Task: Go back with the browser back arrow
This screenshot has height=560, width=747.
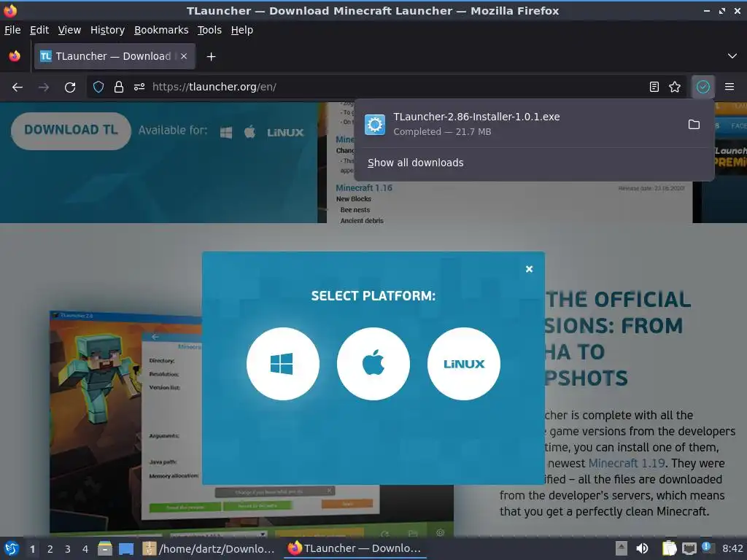Action: click(18, 87)
